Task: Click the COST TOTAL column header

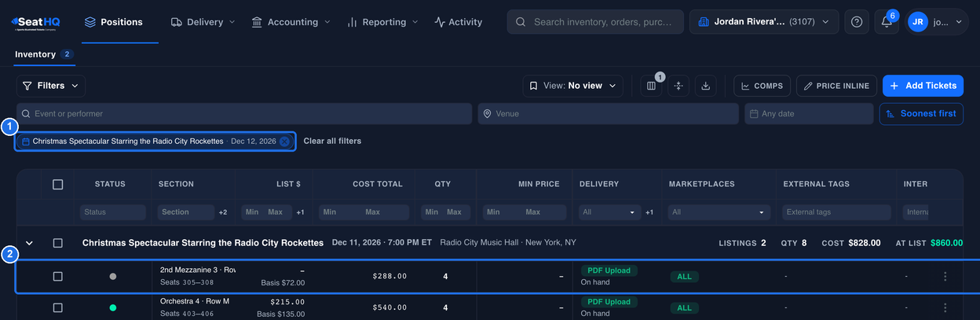Action: [378, 184]
